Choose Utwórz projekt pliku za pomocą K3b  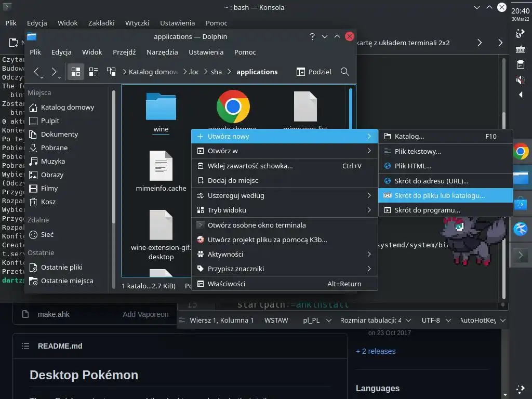coord(285,240)
